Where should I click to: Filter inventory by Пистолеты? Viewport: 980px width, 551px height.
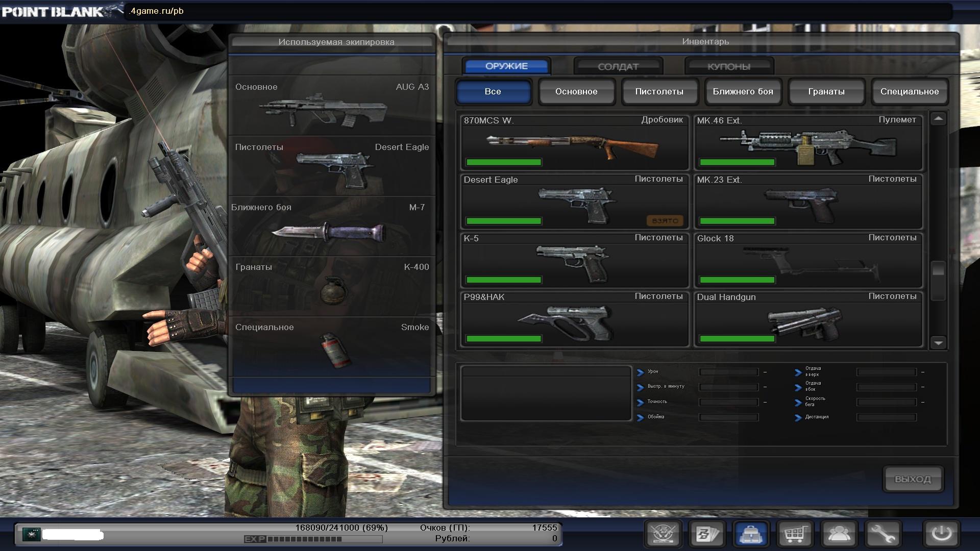(x=659, y=92)
